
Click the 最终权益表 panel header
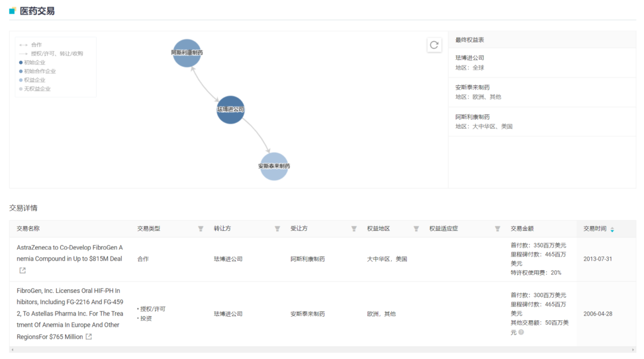(x=469, y=40)
